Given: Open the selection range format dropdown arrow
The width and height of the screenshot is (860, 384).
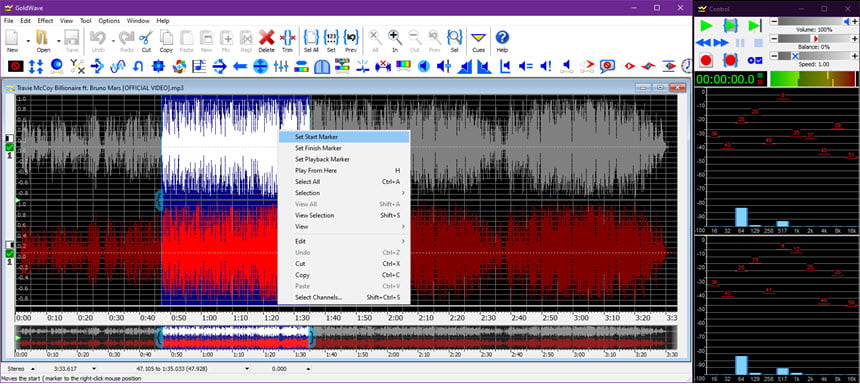Looking at the screenshot, I should pos(247,369).
